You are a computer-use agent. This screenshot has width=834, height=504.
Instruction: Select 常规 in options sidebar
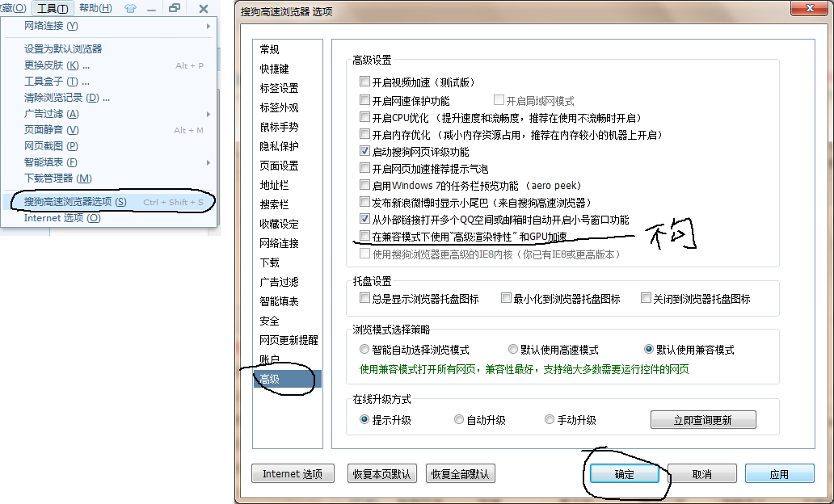[x=288, y=49]
